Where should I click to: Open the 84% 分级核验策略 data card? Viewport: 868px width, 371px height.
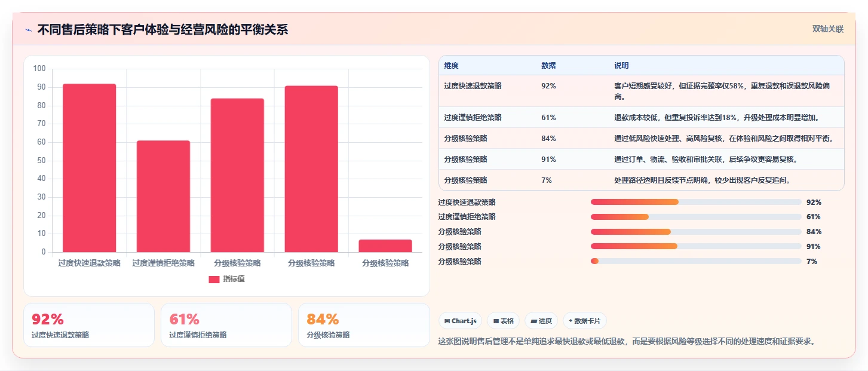tap(364, 325)
